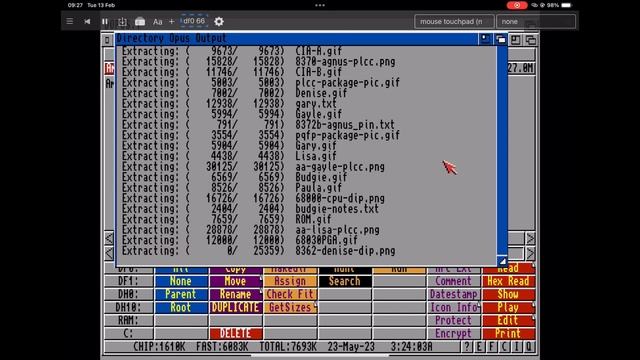Tap the iPad multitasking three dots
This screenshot has width=640, height=360.
coord(320,5)
